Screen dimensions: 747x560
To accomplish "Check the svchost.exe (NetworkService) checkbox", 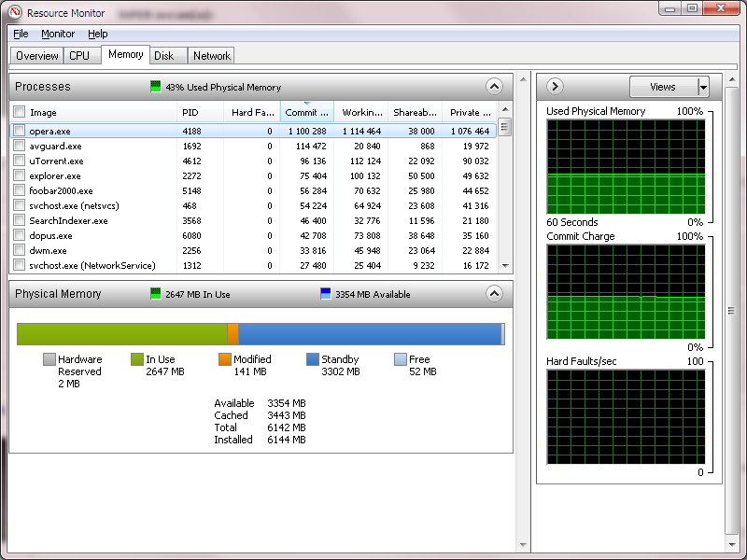I will coord(19,265).
